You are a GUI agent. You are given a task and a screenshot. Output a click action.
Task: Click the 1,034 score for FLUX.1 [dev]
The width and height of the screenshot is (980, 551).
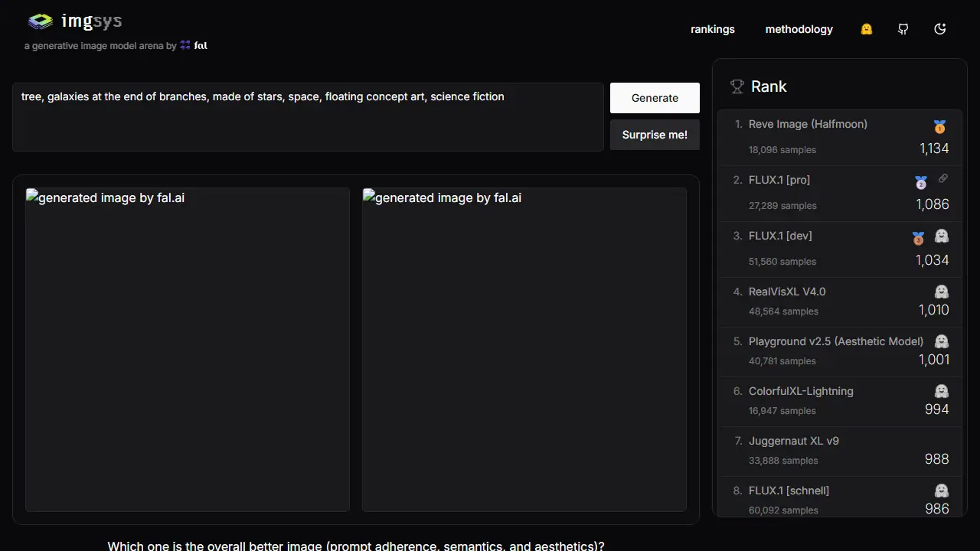coord(933,260)
